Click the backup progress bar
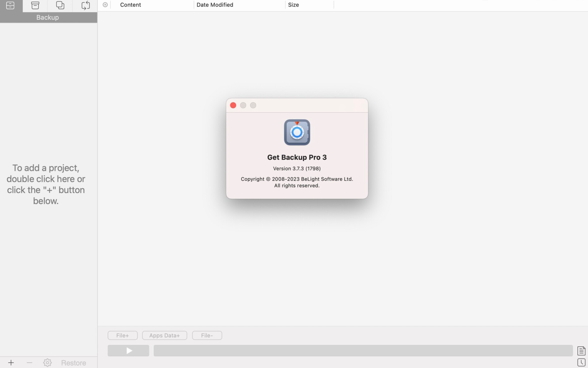The height and width of the screenshot is (368, 588). [363, 351]
